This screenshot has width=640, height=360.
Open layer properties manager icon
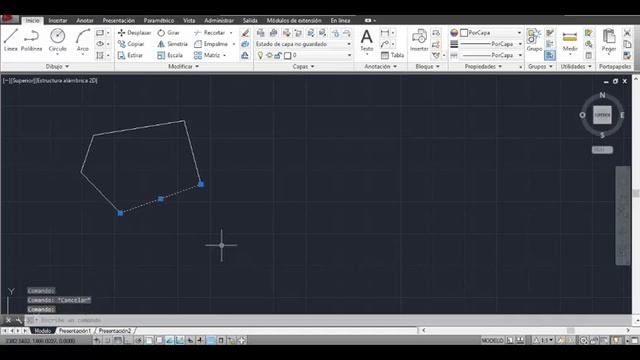pos(260,33)
